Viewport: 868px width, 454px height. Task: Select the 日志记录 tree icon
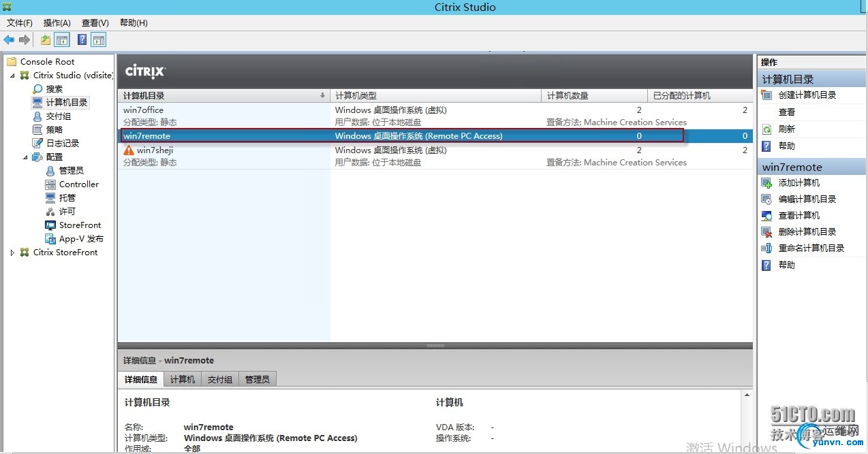click(x=37, y=144)
